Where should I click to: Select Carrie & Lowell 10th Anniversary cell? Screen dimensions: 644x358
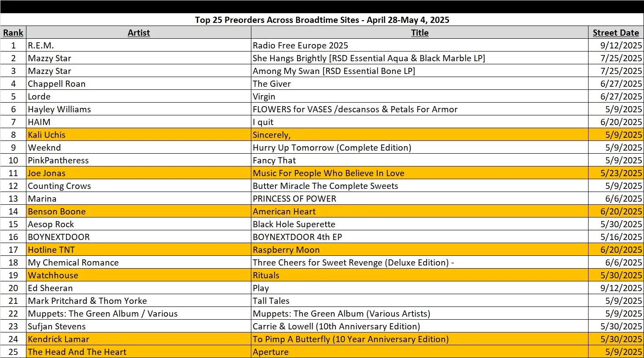[420, 326]
